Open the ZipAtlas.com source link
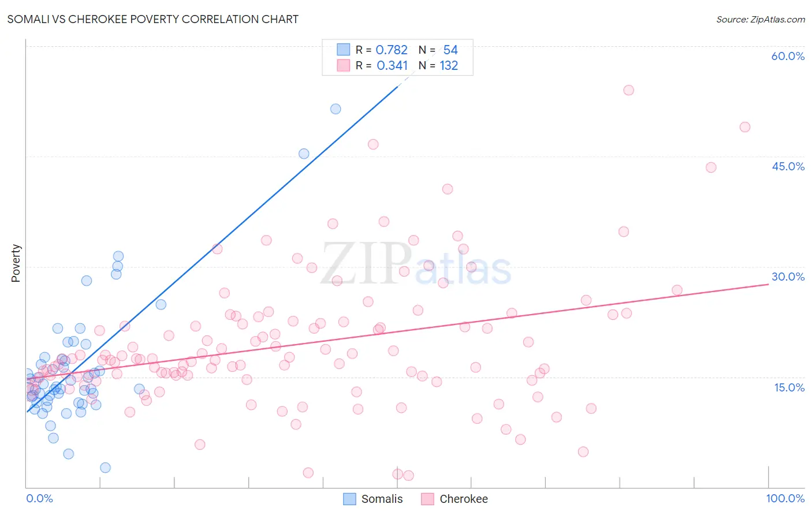This screenshot has width=812, height=515. [x=761, y=20]
